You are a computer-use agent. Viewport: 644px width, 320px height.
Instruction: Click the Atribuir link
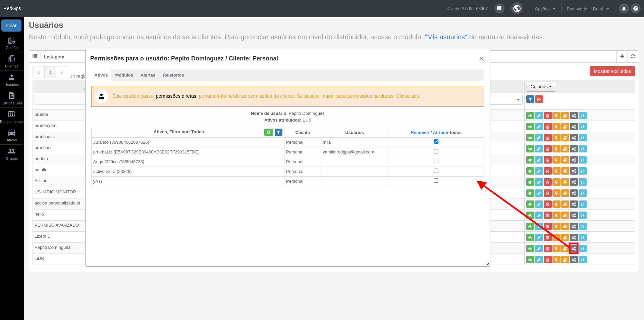click(441, 133)
